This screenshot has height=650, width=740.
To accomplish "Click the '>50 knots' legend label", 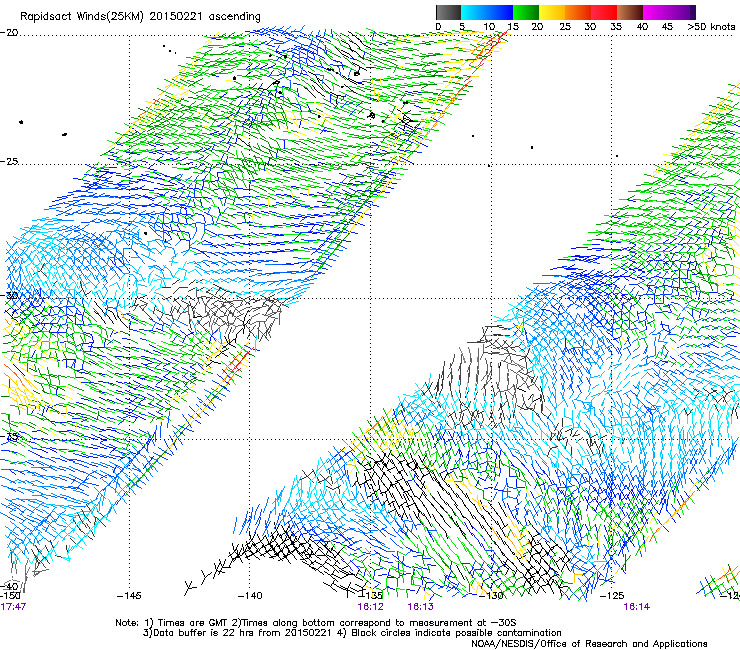I will pyautogui.click(x=711, y=26).
